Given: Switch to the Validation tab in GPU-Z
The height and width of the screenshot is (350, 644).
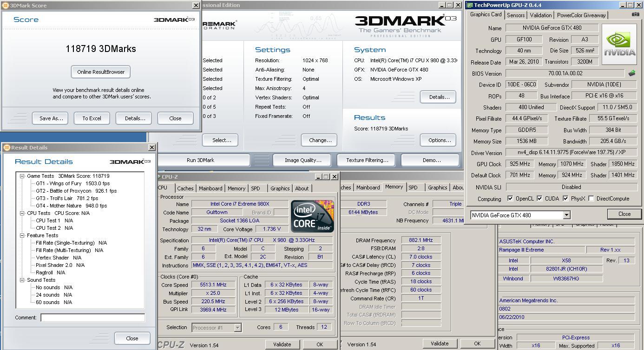Looking at the screenshot, I should [541, 15].
